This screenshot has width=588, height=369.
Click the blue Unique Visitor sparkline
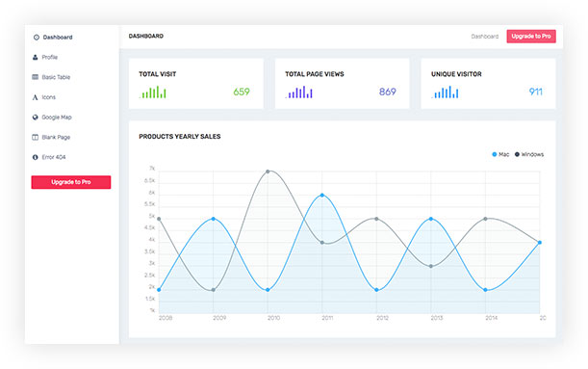click(x=445, y=92)
